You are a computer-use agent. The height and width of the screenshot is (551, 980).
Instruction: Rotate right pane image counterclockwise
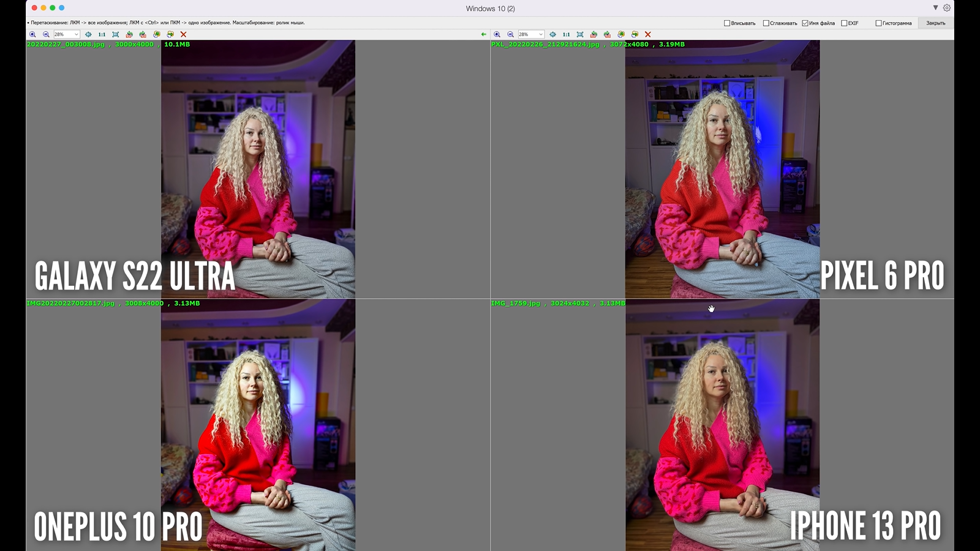[594, 34]
